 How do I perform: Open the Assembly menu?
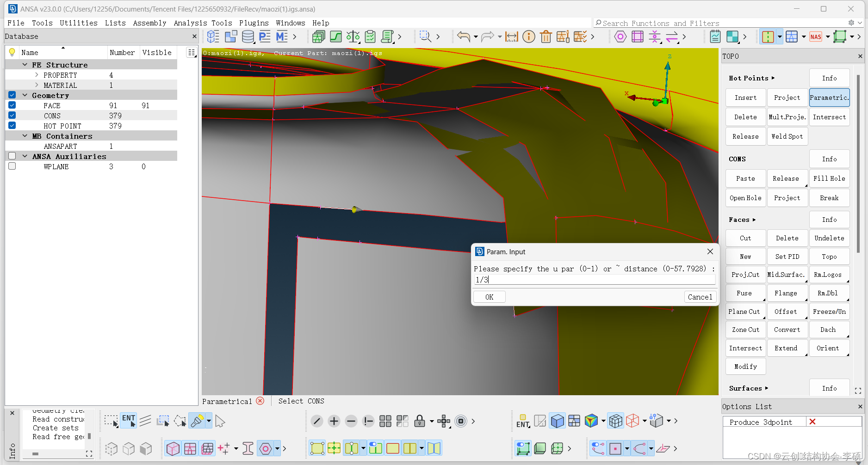(x=150, y=23)
